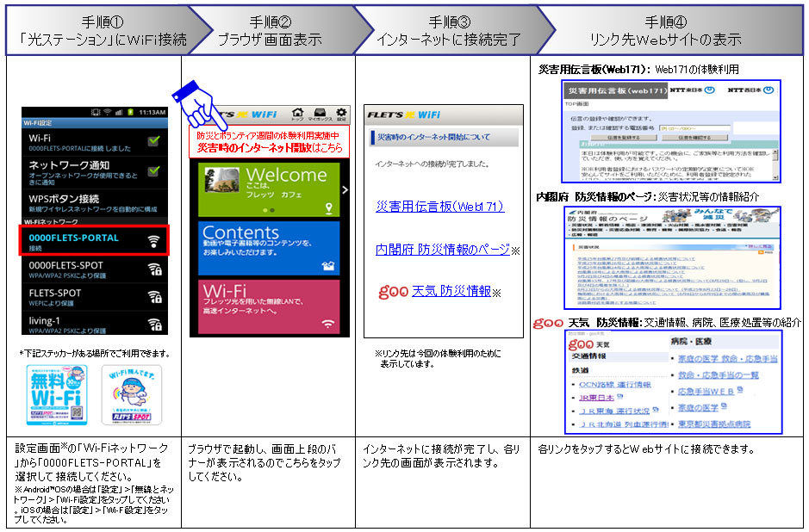
Task: Click the Welcome tile building photo
Action: (222, 181)
